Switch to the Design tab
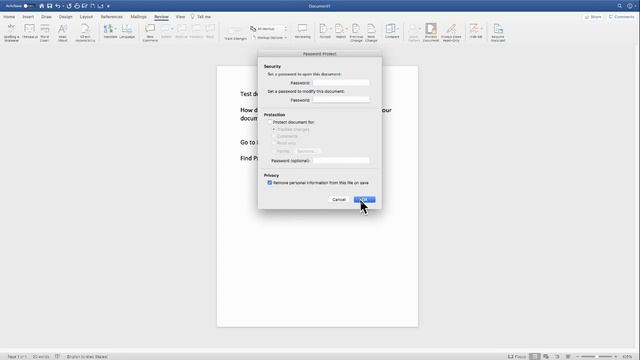640x360 pixels. pyautogui.click(x=65, y=17)
